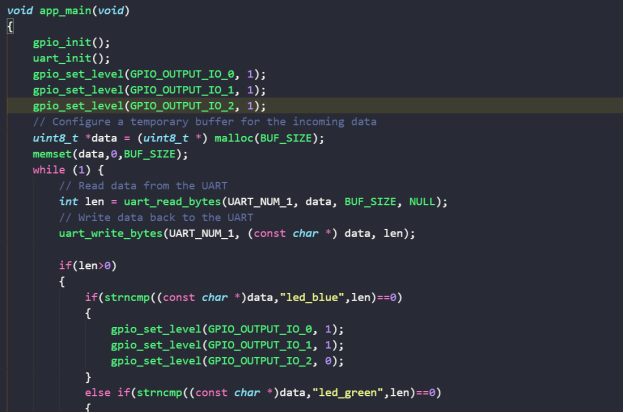
Task: Click the NULL argument in uart_read_bytes
Action: pyautogui.click(x=422, y=202)
